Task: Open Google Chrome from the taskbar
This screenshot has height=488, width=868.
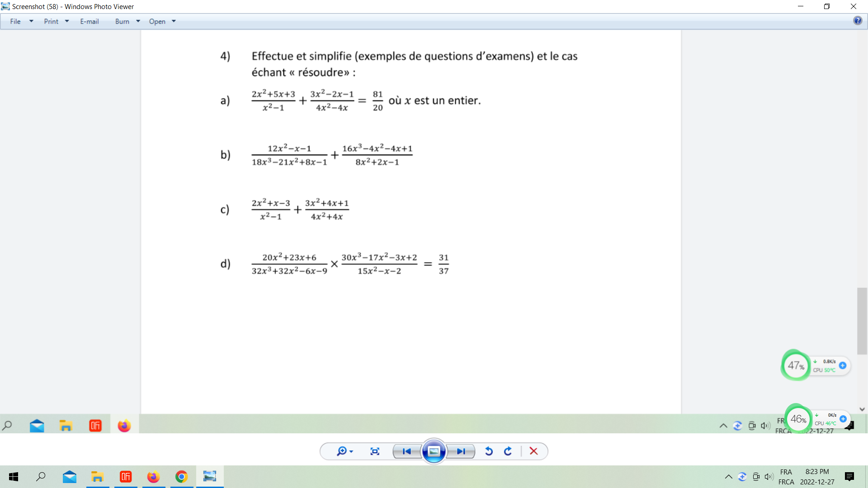Action: click(x=181, y=477)
